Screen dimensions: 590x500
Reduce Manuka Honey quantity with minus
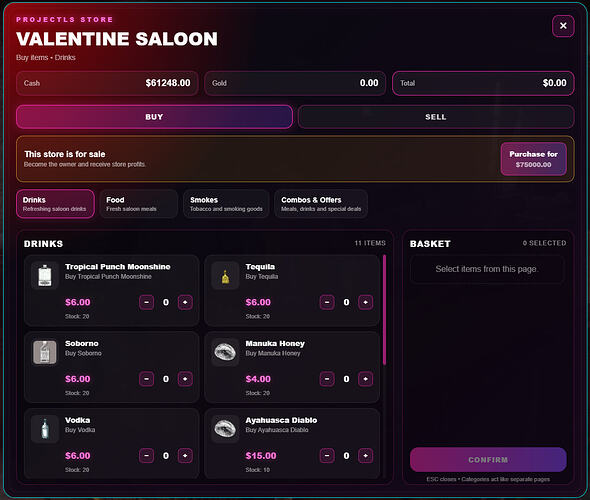tap(327, 379)
